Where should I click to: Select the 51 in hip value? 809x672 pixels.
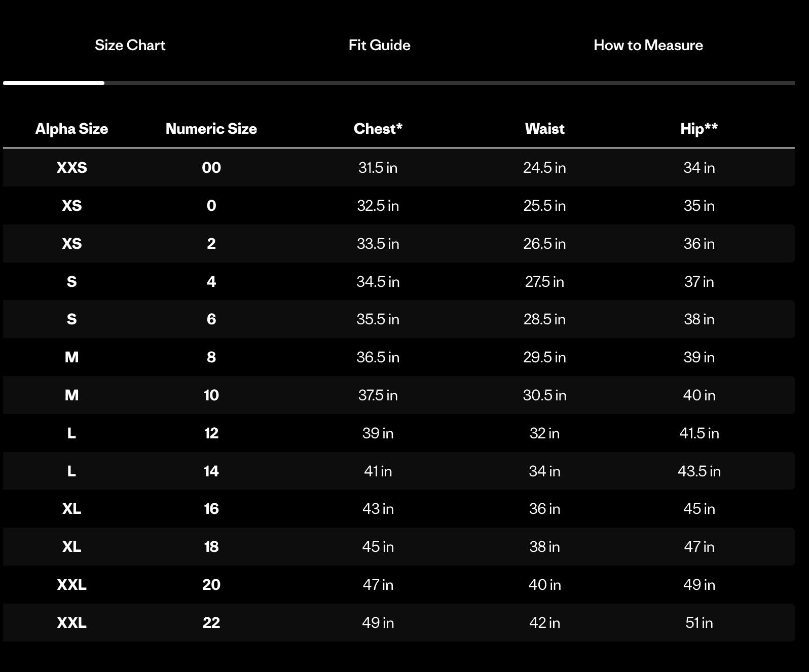coord(699,622)
